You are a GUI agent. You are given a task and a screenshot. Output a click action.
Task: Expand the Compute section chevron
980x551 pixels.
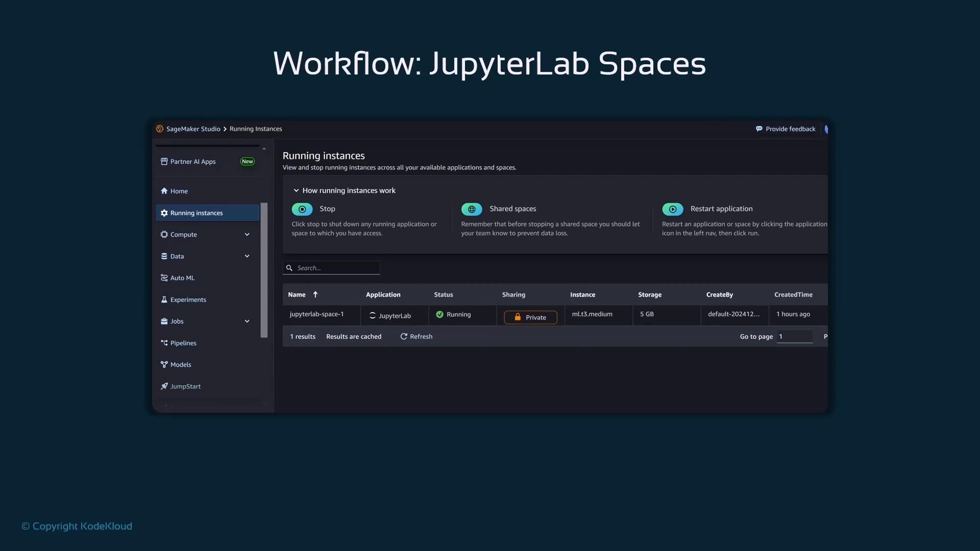point(247,234)
